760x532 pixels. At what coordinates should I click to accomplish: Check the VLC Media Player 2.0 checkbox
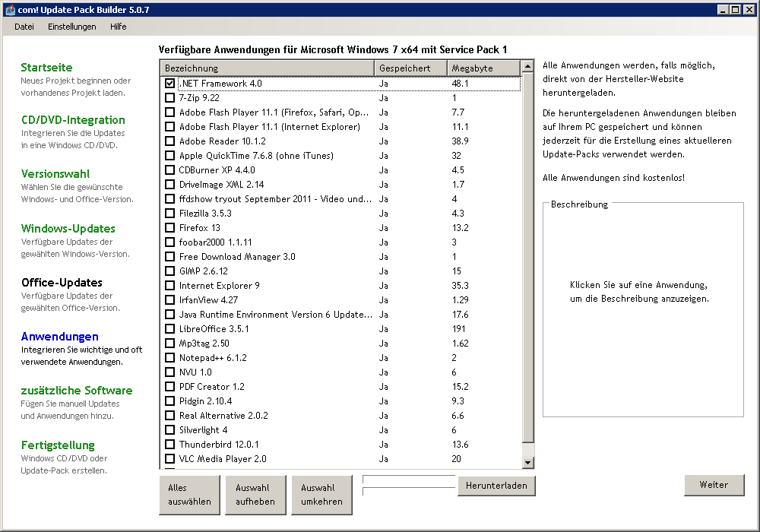169,459
